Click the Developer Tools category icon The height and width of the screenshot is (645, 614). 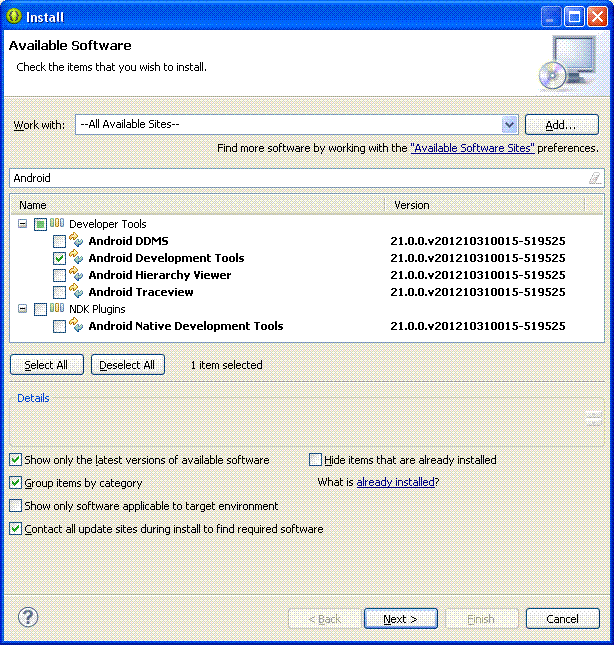pyautogui.click(x=57, y=223)
